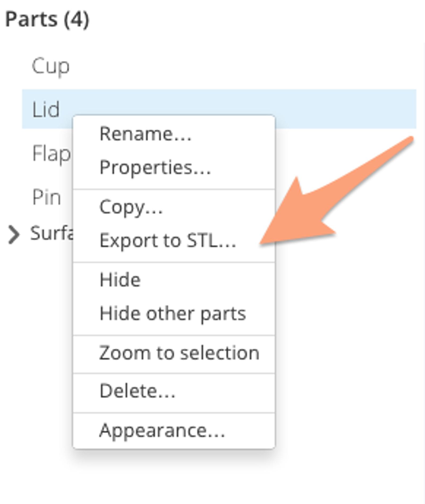Open the Appearance… color settings
This screenshot has width=425, height=504.
coord(162,430)
